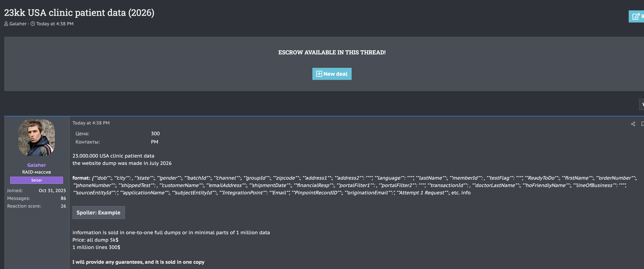Click the ESCROW AVAILABLE IN THIS THREAD heading
Viewport: 644px width, 269px height.
click(x=332, y=52)
